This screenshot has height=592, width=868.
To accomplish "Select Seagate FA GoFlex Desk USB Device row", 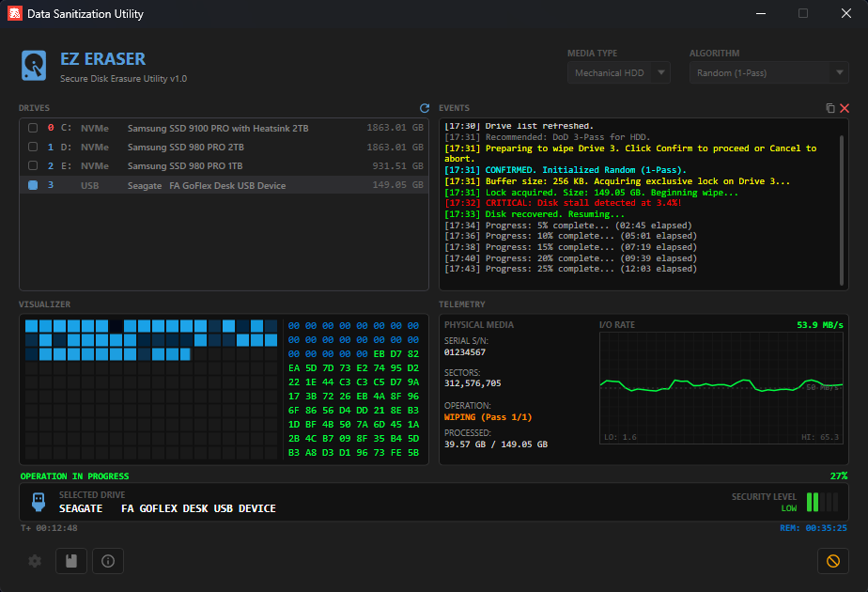I will click(x=225, y=185).
